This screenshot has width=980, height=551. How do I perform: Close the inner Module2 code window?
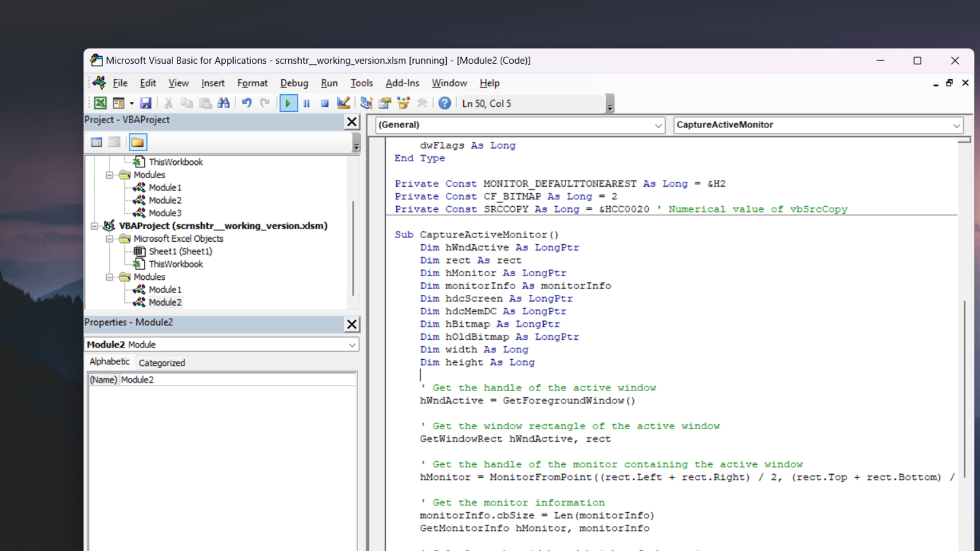coord(965,83)
